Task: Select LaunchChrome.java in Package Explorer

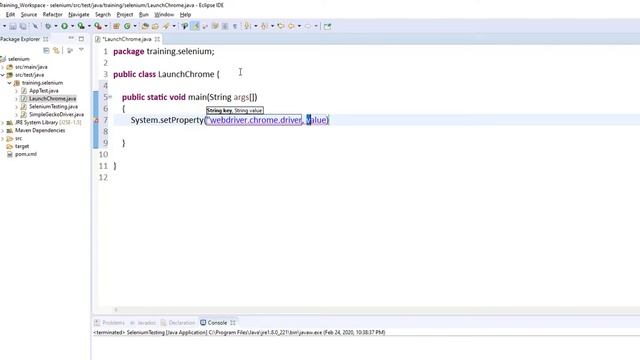Action: [x=52, y=99]
